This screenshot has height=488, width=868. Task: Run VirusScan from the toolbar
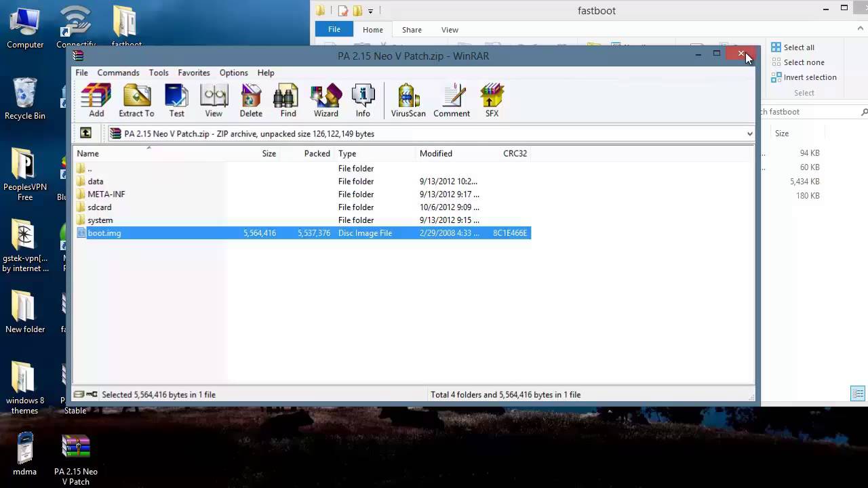408,100
